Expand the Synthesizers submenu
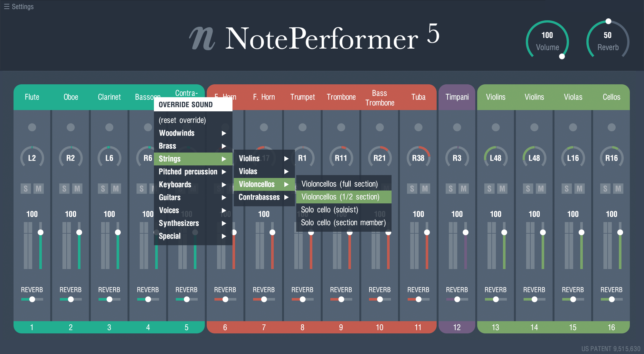 click(193, 223)
